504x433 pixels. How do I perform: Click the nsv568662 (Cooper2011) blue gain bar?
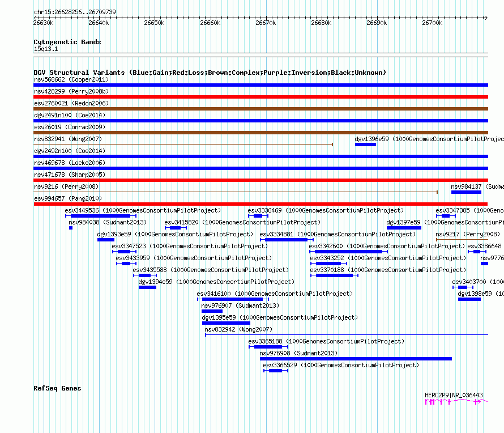260,85
